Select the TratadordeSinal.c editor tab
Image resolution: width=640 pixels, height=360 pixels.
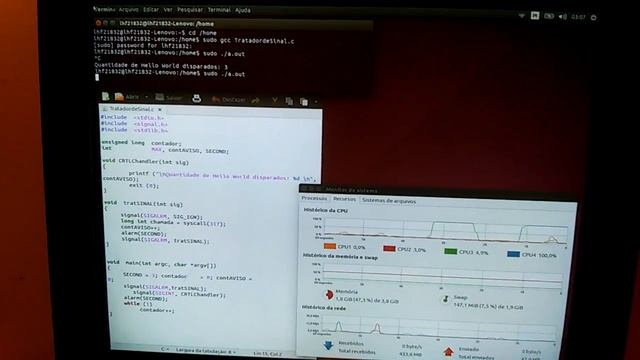point(131,109)
